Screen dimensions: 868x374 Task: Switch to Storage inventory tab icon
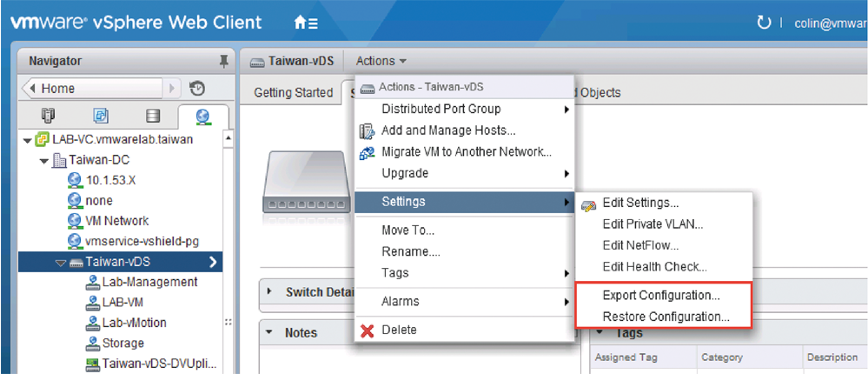pyautogui.click(x=152, y=117)
